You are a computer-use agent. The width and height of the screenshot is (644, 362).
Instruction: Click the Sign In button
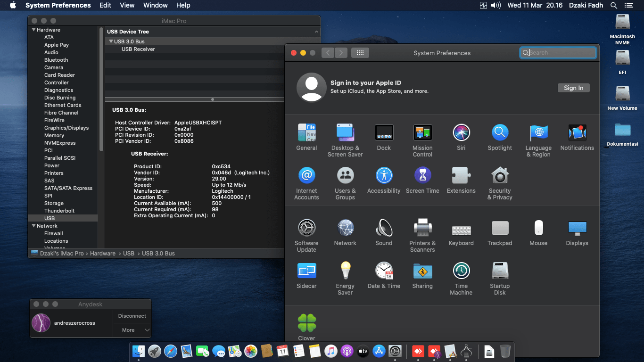point(573,88)
